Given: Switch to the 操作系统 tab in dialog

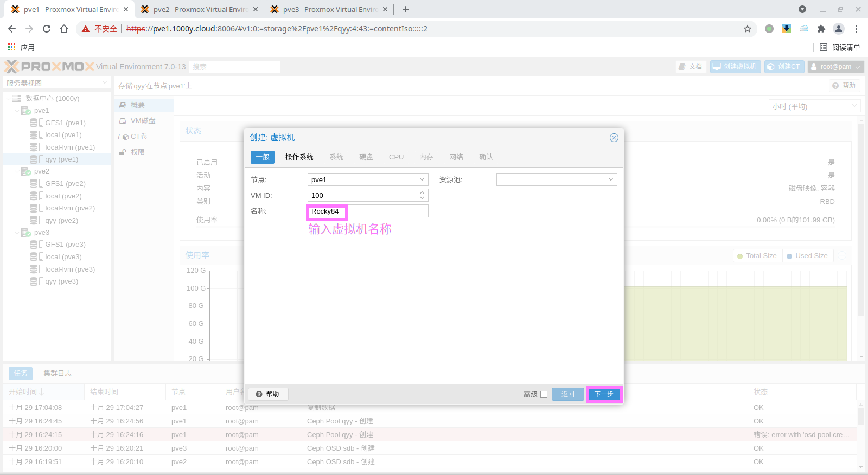Looking at the screenshot, I should [x=299, y=157].
